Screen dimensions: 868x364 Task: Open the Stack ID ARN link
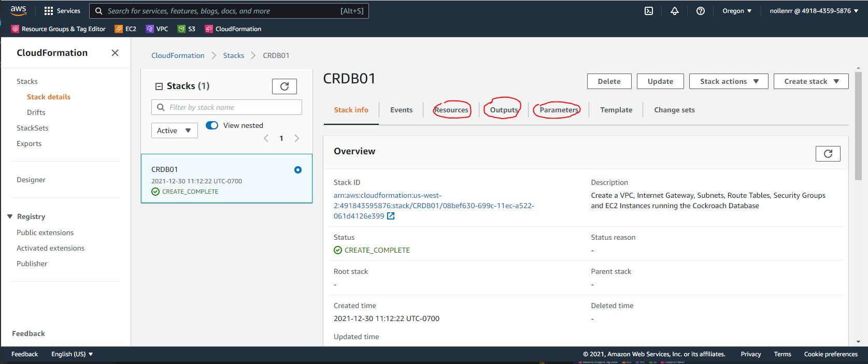tap(434, 206)
